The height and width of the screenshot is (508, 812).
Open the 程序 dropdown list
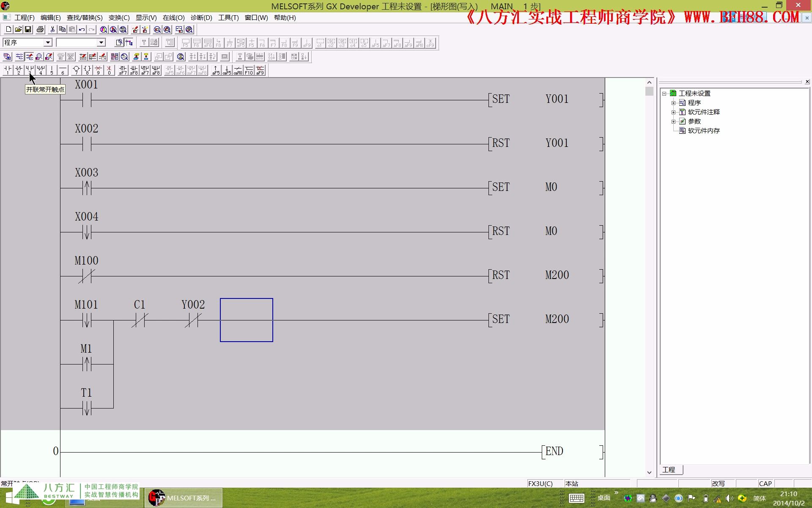tap(48, 42)
